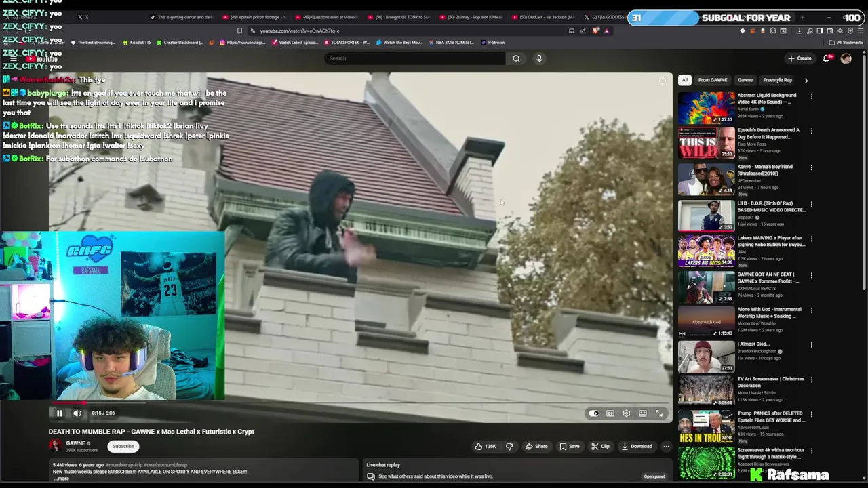Image resolution: width=868 pixels, height=488 pixels.
Task: Play Epstein's Death Announced video thumbnail
Action: [x=706, y=142]
